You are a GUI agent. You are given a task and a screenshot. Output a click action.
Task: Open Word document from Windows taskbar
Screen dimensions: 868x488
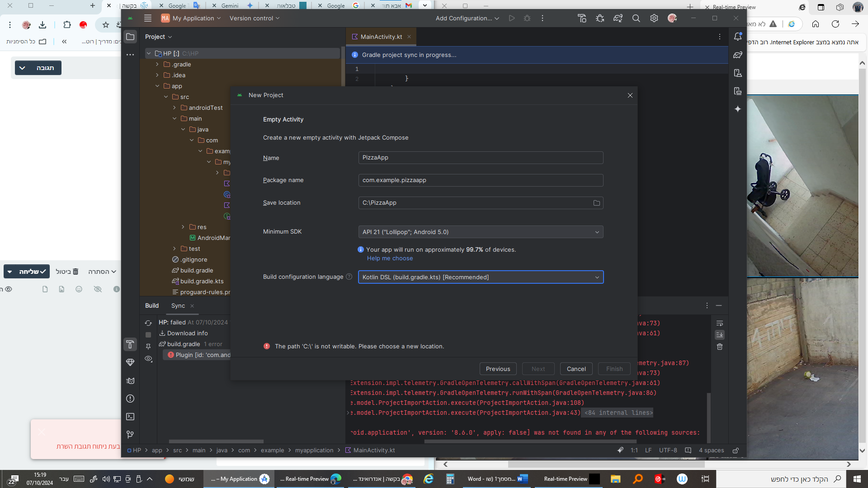pos(497,479)
